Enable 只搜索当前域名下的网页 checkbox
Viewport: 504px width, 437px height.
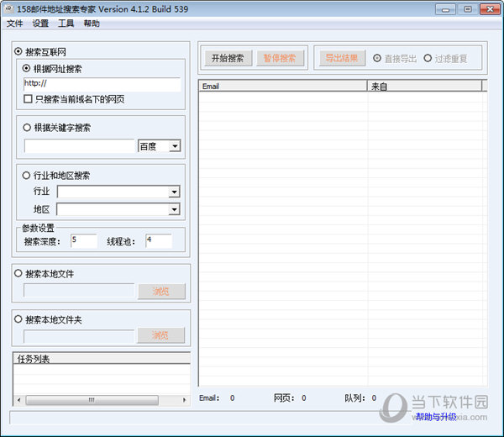coord(28,98)
